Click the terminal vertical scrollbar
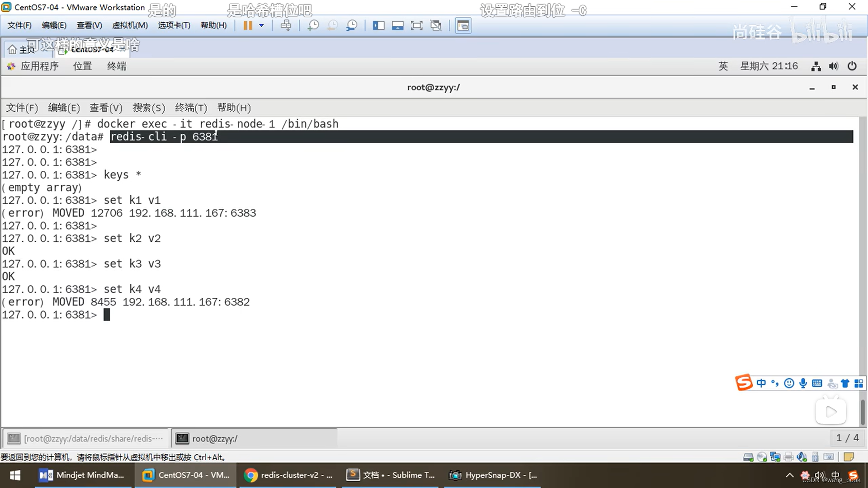This screenshot has height=488, width=868. click(x=863, y=411)
